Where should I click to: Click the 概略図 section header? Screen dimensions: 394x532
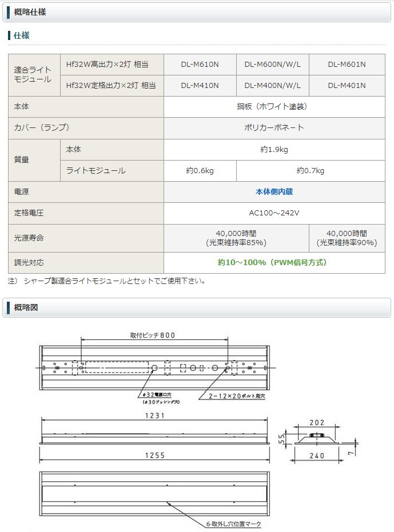(x=197, y=308)
